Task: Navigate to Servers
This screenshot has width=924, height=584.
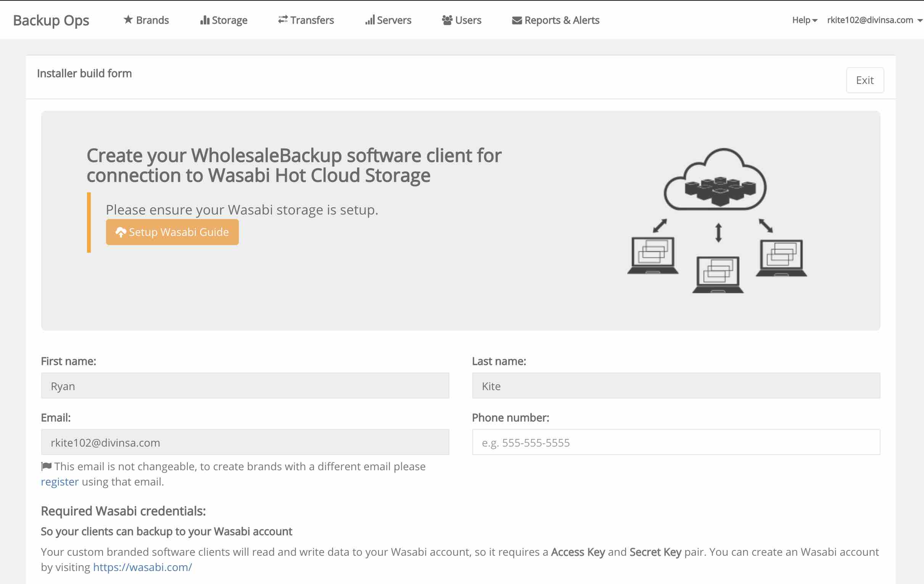Action: 388,20
